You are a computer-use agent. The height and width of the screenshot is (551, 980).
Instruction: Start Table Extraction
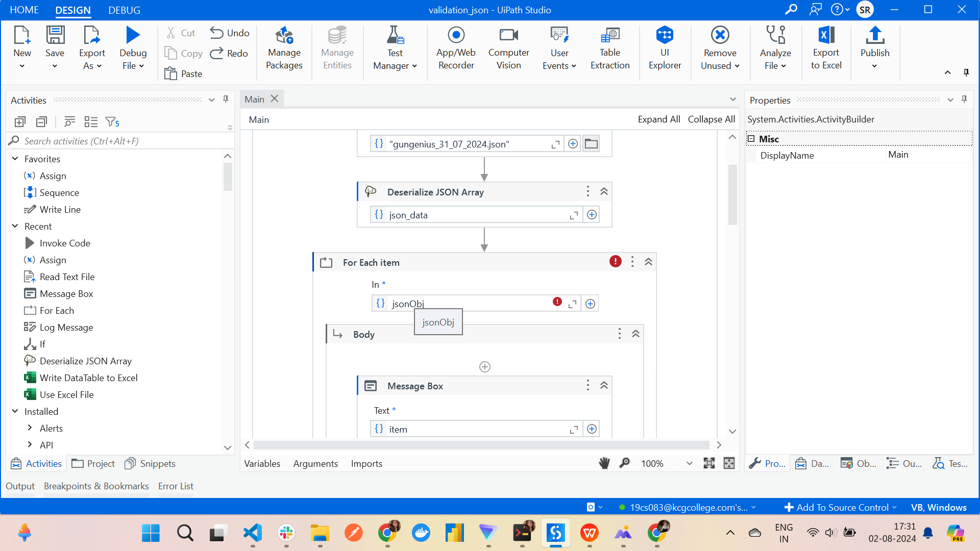click(610, 48)
